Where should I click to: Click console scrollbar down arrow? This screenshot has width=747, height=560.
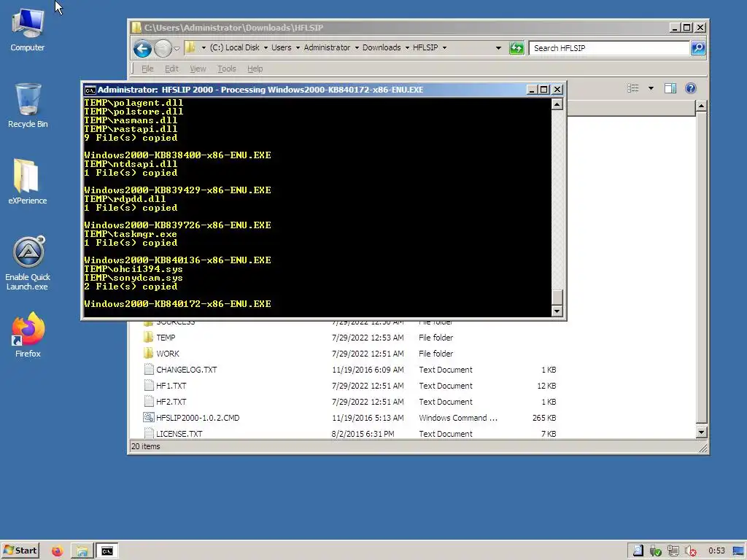coord(557,311)
